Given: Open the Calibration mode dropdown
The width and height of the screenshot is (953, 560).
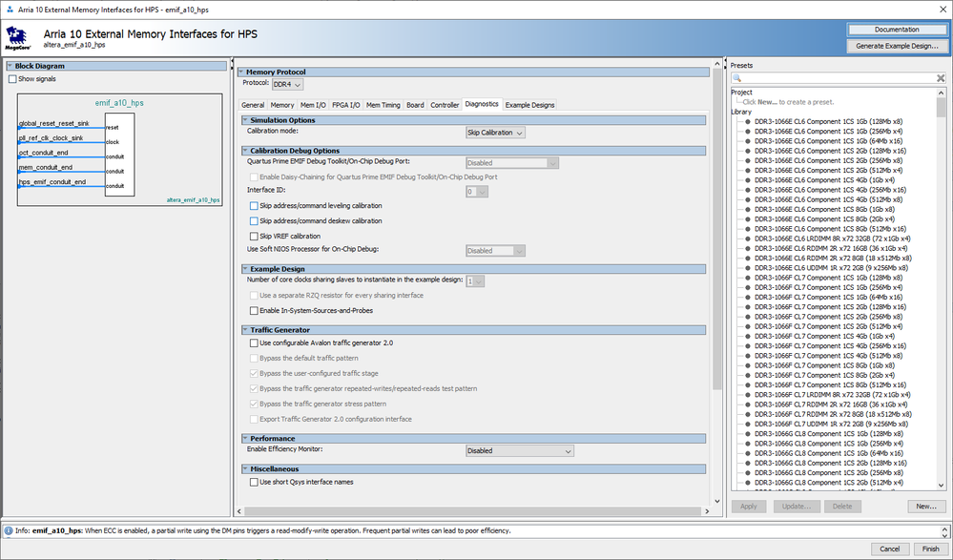Looking at the screenshot, I should [494, 133].
